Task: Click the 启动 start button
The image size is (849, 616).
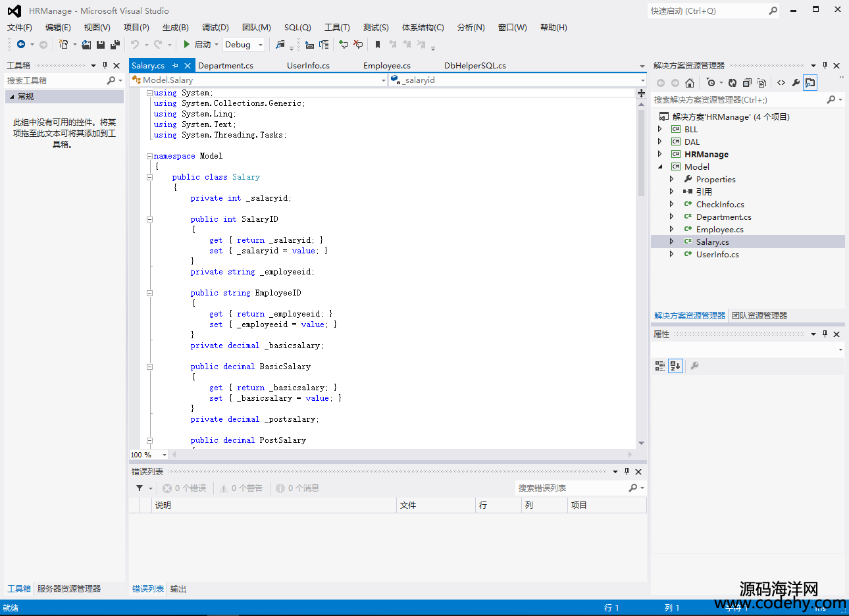Action: point(197,45)
